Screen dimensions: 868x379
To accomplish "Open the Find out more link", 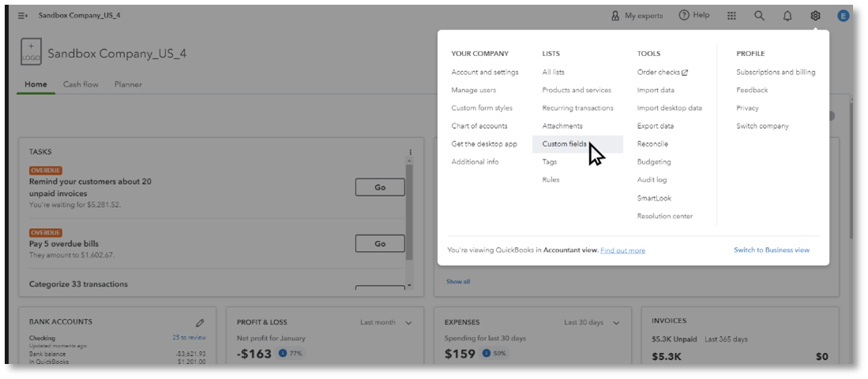I will 622,250.
